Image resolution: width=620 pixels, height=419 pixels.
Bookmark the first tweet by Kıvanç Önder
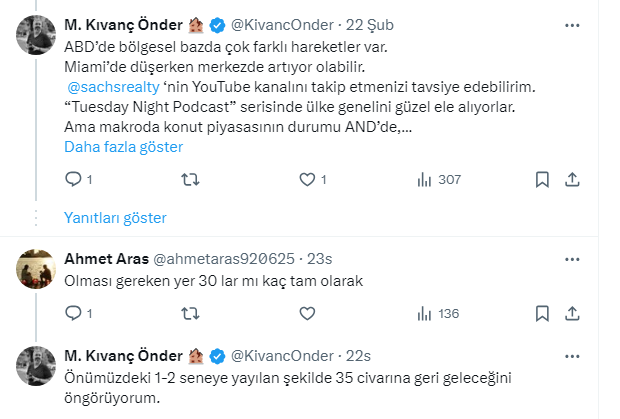[541, 179]
